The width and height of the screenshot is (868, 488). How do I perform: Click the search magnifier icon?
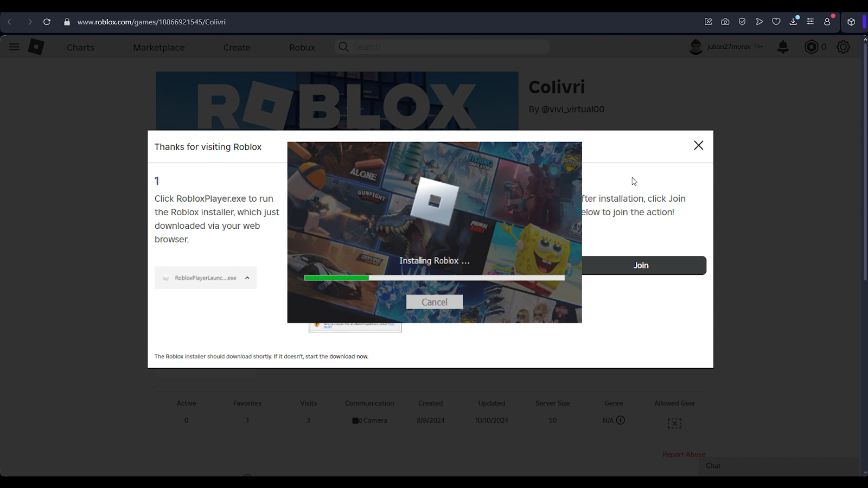pyautogui.click(x=343, y=47)
